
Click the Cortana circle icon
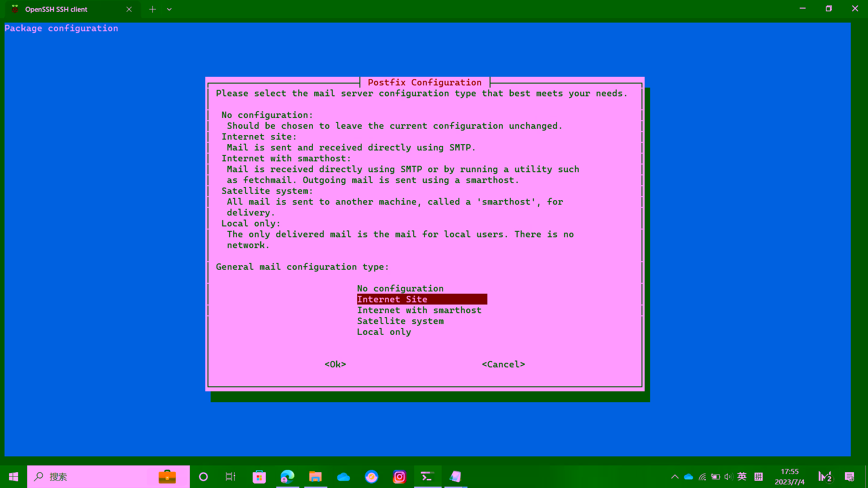(203, 477)
